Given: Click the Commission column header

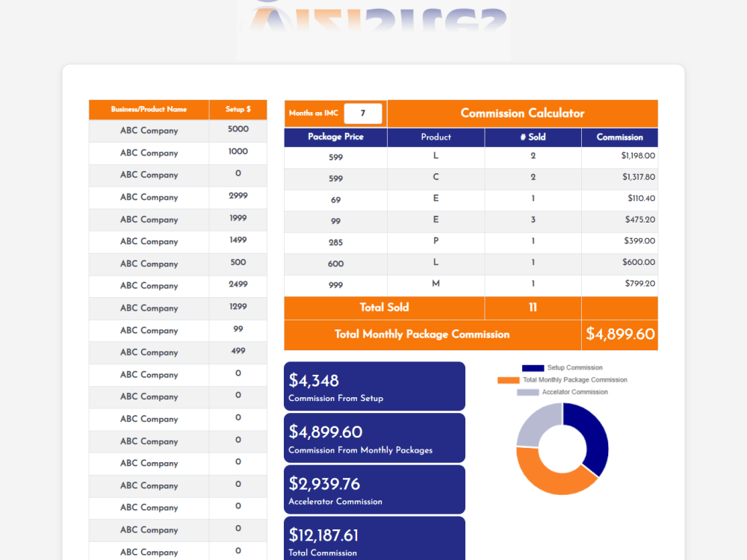Looking at the screenshot, I should pos(620,137).
